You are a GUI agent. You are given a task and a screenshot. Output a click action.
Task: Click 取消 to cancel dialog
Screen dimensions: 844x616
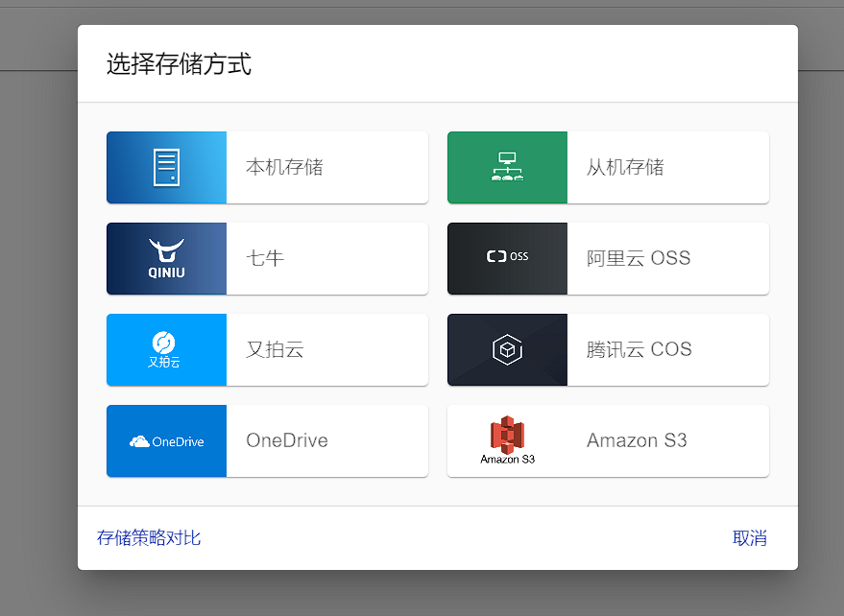click(x=750, y=537)
